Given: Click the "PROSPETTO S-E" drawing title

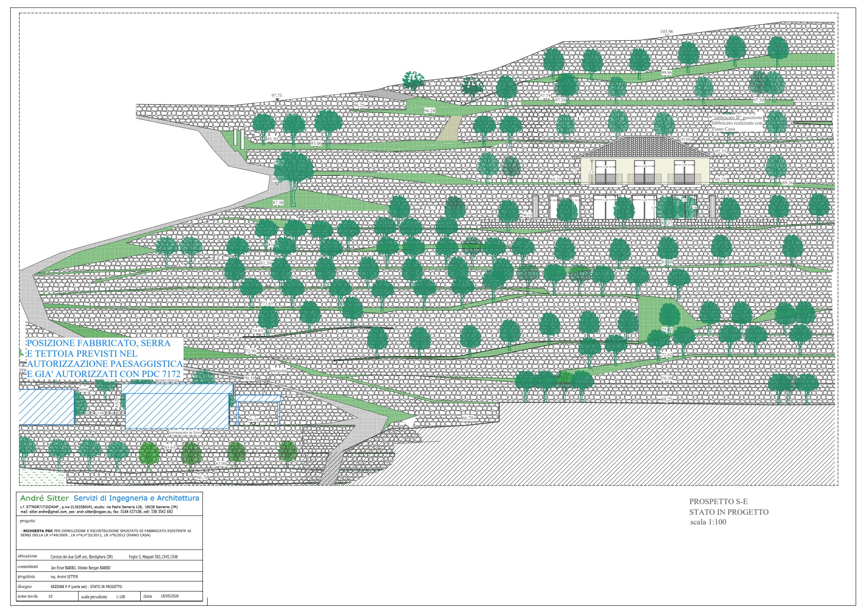Looking at the screenshot, I should point(718,502).
